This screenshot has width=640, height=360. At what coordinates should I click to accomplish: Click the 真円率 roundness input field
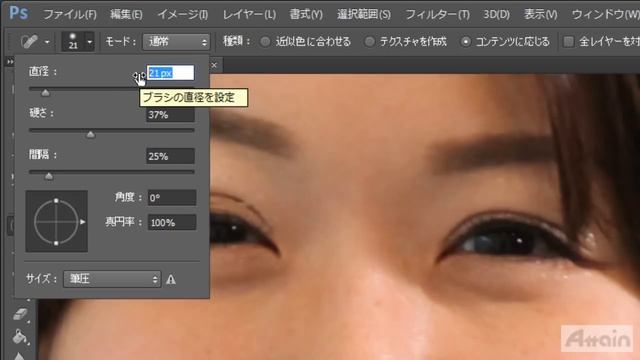pyautogui.click(x=171, y=222)
